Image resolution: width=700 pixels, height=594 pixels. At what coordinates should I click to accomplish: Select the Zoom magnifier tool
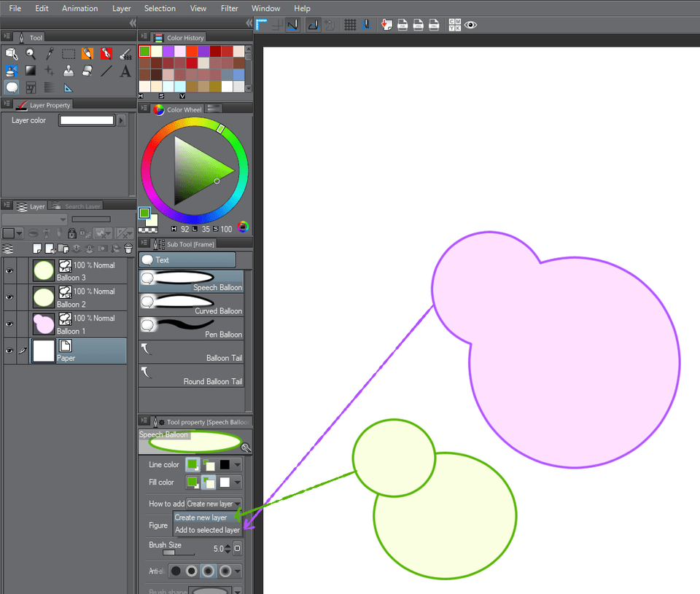coord(31,53)
